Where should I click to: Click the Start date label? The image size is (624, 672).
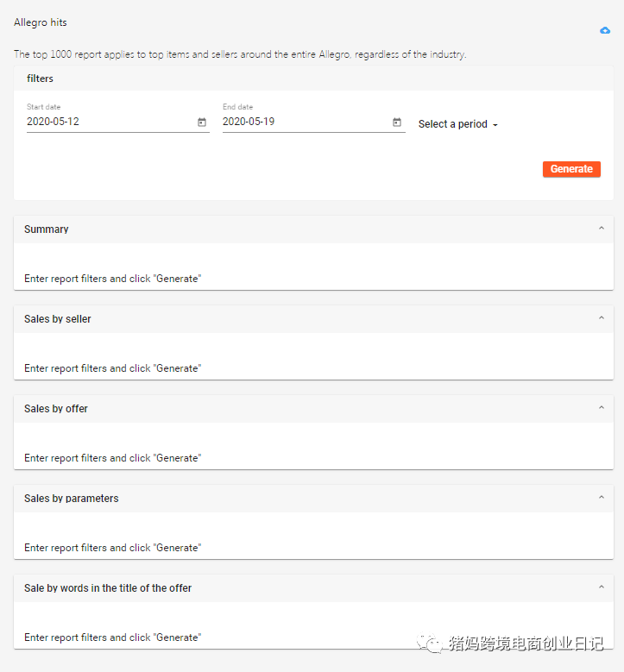point(44,107)
